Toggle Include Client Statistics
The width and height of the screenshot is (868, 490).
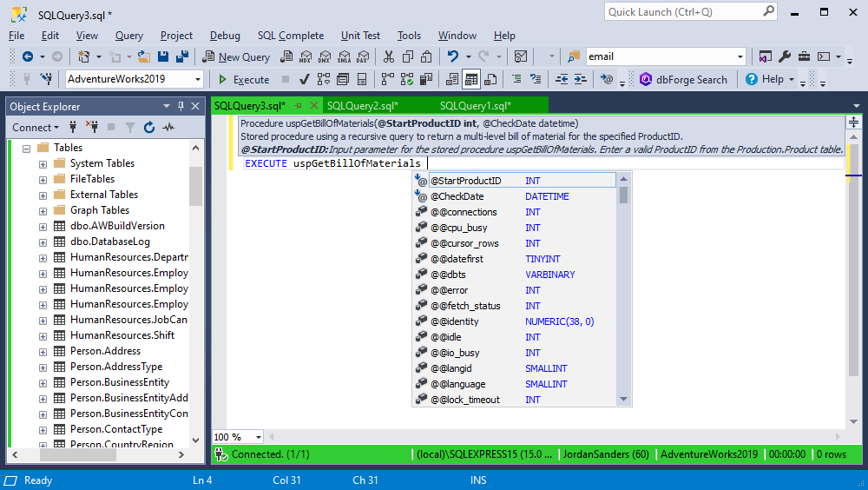425,79
